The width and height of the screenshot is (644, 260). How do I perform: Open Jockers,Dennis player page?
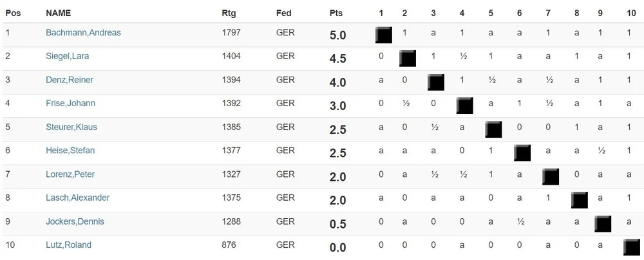point(75,221)
